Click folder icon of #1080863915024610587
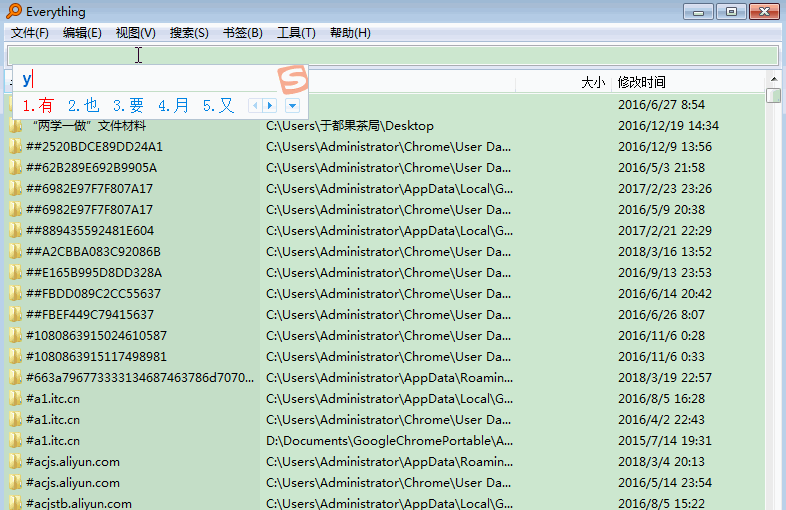This screenshot has width=786, height=510. pos(15,336)
